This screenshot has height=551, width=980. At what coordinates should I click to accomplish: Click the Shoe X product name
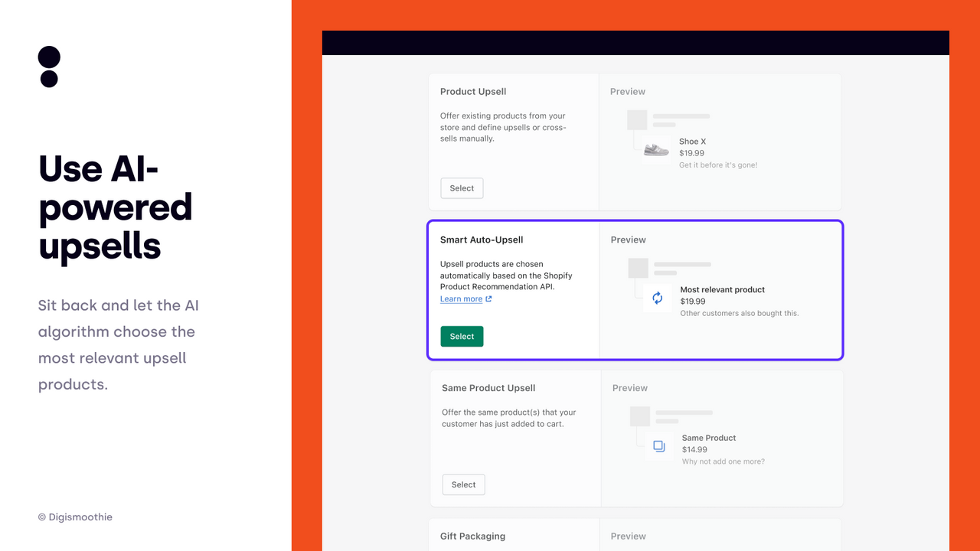[692, 142]
